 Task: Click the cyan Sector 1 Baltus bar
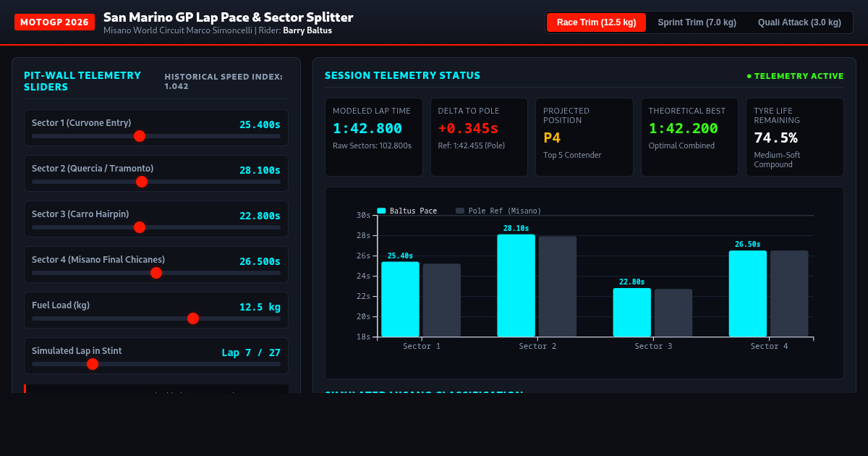coord(400,299)
